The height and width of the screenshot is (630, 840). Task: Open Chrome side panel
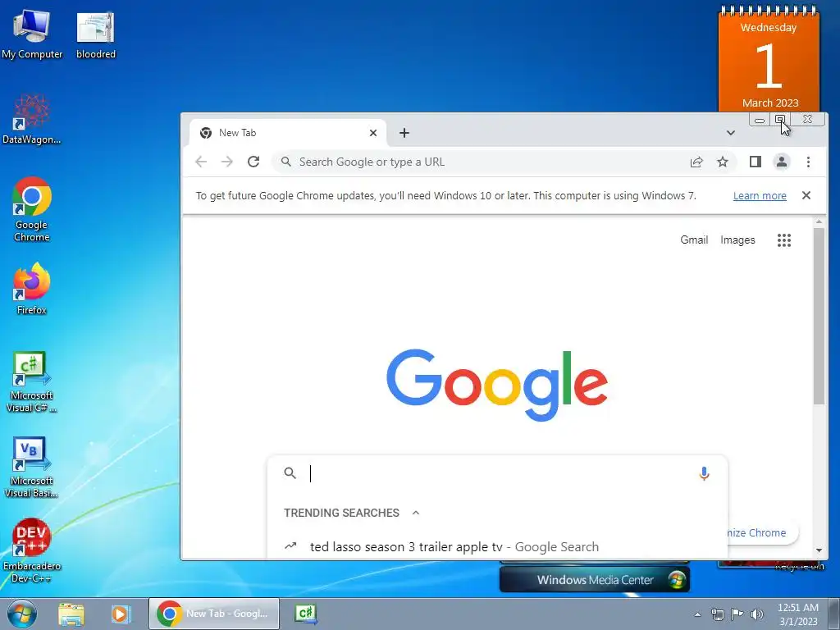[756, 162]
